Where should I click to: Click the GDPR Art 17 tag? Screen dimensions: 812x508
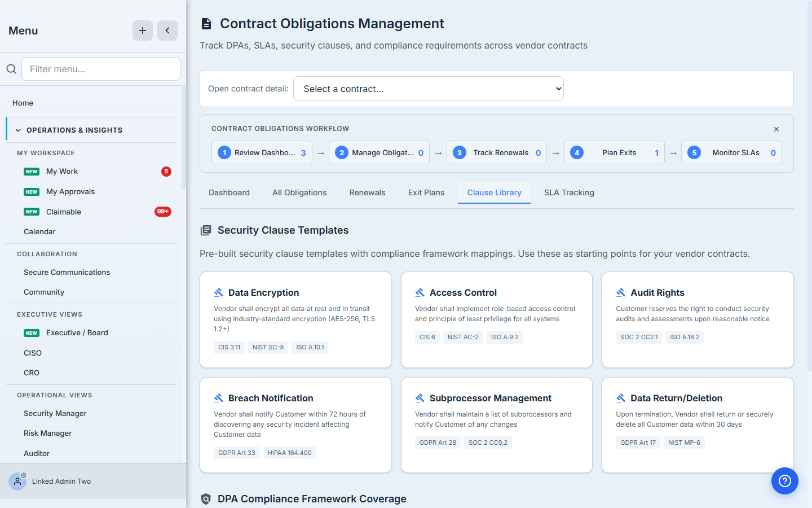638,443
